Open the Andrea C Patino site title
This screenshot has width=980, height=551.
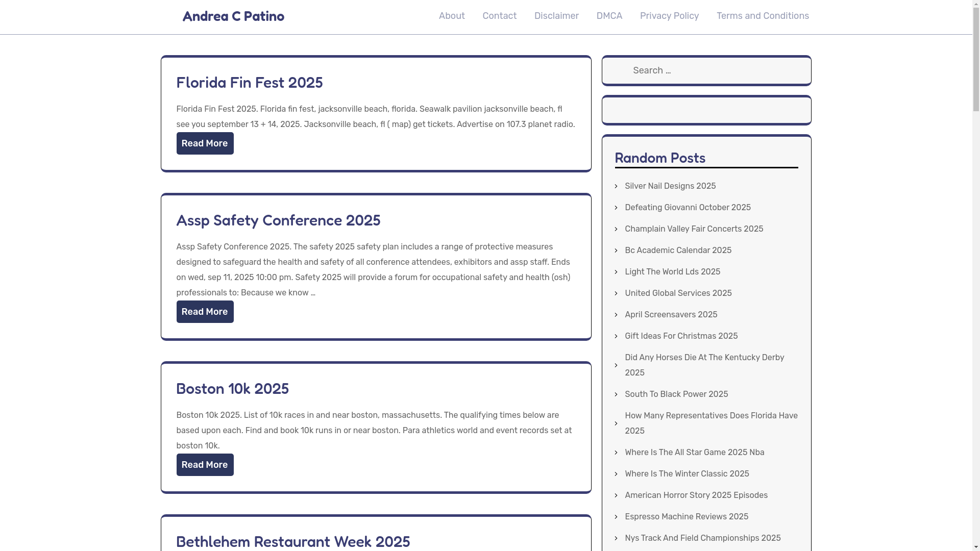(x=233, y=16)
